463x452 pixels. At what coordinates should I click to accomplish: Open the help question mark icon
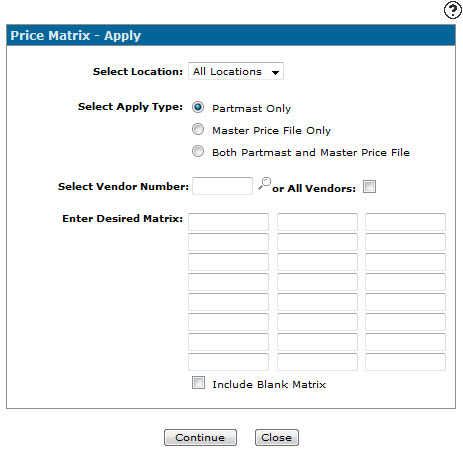pos(453,10)
